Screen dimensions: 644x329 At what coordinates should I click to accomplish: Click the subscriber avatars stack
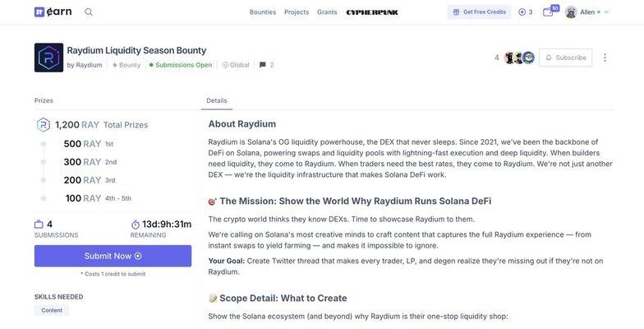[x=518, y=58]
